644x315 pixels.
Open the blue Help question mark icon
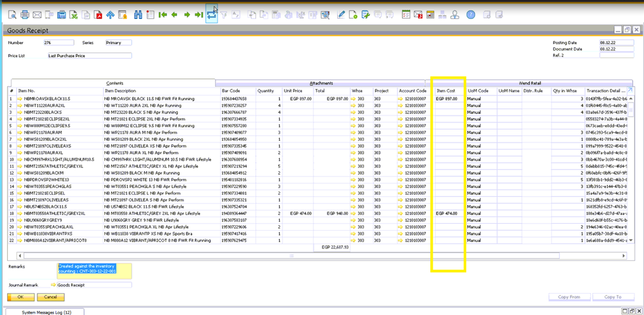(470, 15)
